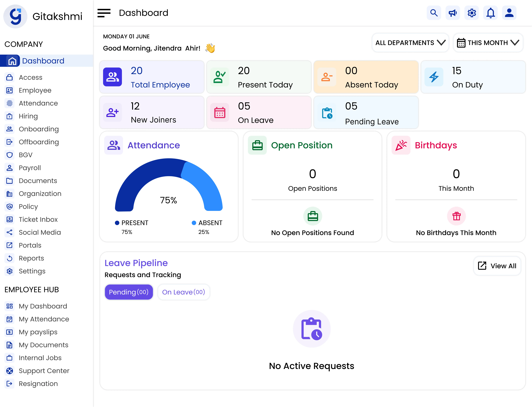
Task: Click the No Birthdays gift icon
Action: click(x=456, y=216)
